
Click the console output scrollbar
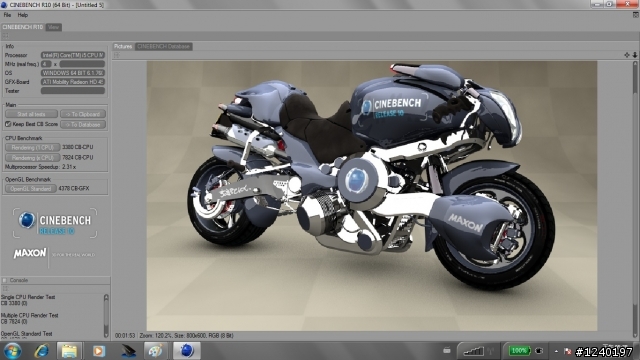tap(106, 316)
